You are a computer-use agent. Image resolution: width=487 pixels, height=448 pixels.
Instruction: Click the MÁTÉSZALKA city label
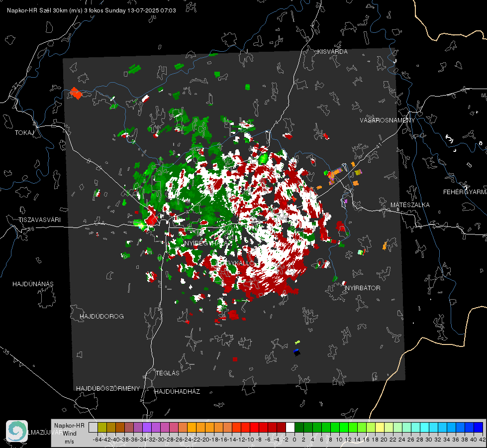(410, 205)
